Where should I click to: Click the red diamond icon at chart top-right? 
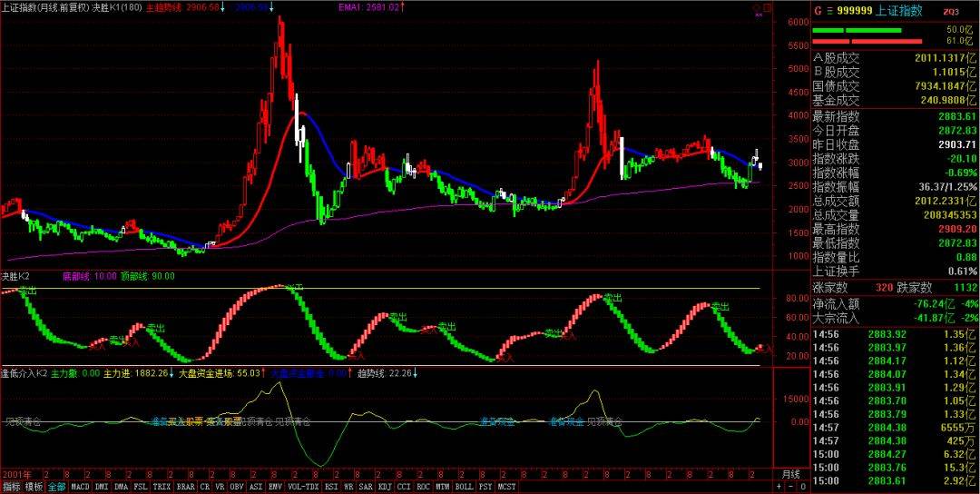(757, 7)
